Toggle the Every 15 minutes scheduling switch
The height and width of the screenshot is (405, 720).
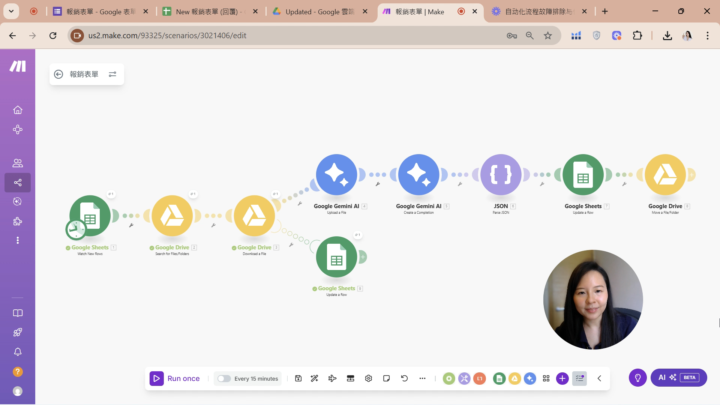click(x=224, y=378)
